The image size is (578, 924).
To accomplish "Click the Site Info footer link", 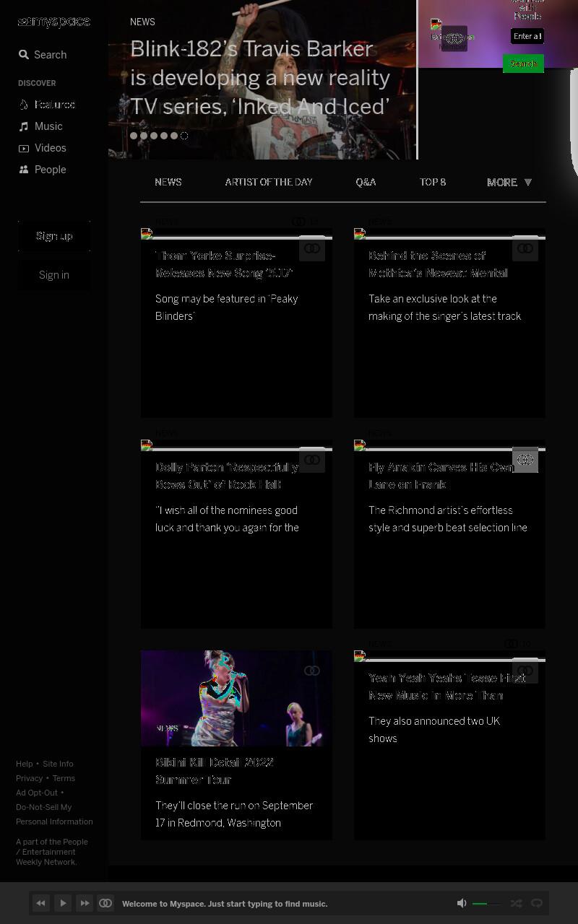I will click(58, 764).
